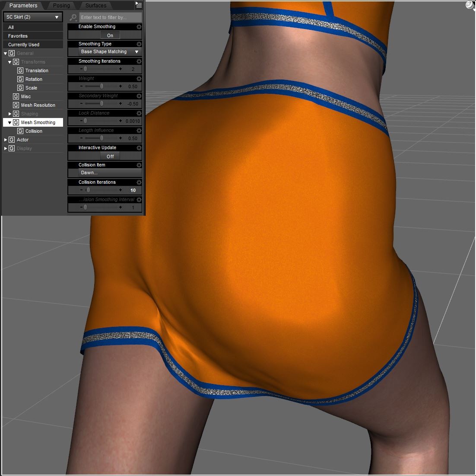Click the Dawn... collision item button
The height and width of the screenshot is (476, 476).
click(105, 173)
